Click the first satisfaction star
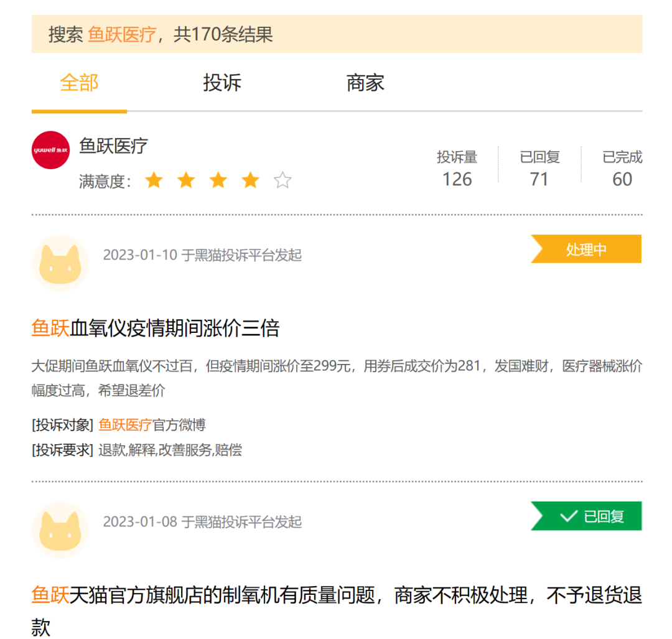672x639 pixels. (x=154, y=181)
